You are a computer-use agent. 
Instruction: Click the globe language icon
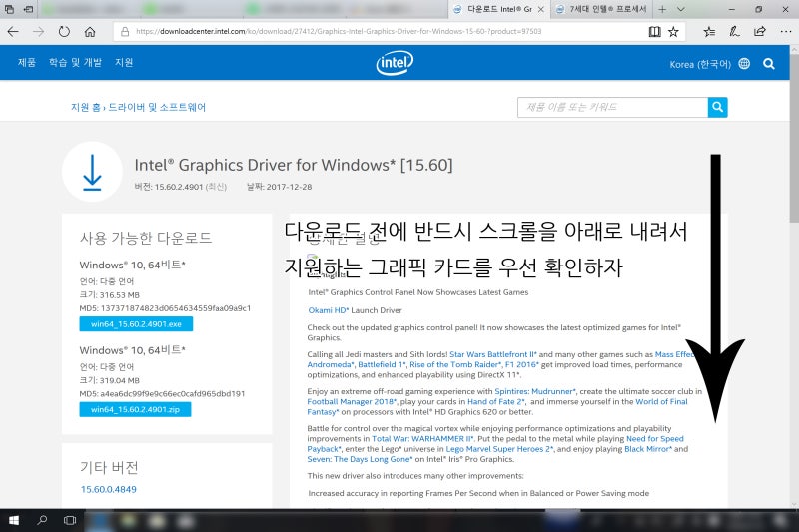pos(744,63)
